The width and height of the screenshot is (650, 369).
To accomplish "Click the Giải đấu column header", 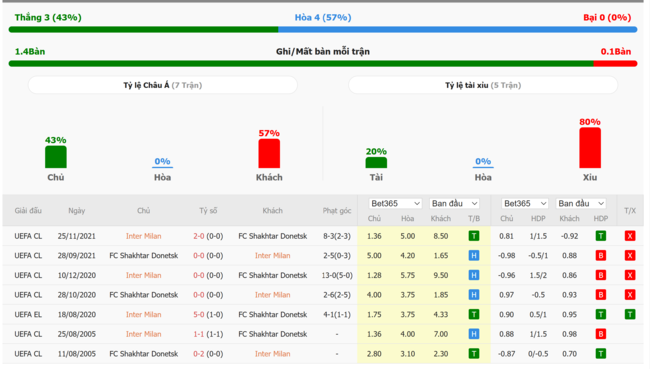I will click(x=28, y=211).
